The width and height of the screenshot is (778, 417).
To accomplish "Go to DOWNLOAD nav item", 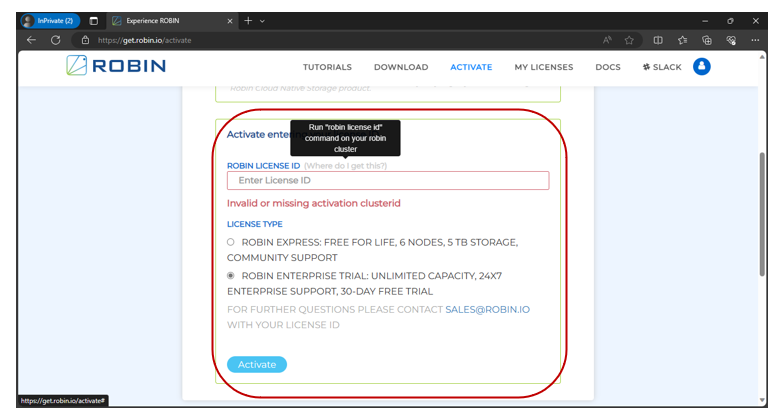I will tap(401, 67).
